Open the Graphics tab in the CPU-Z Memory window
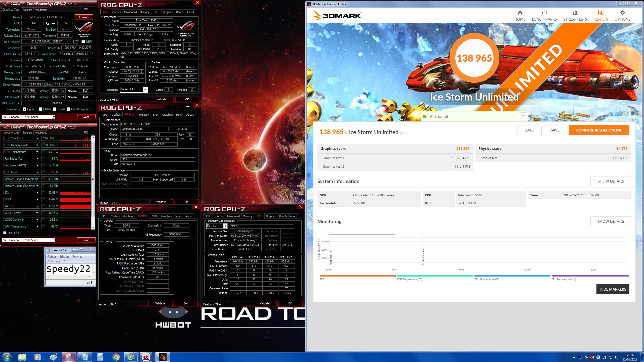 166,216
